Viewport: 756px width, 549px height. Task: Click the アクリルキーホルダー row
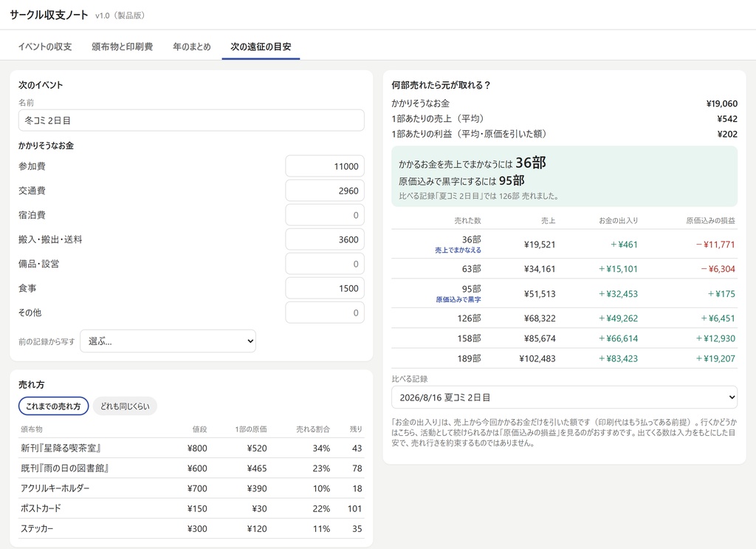pos(191,488)
